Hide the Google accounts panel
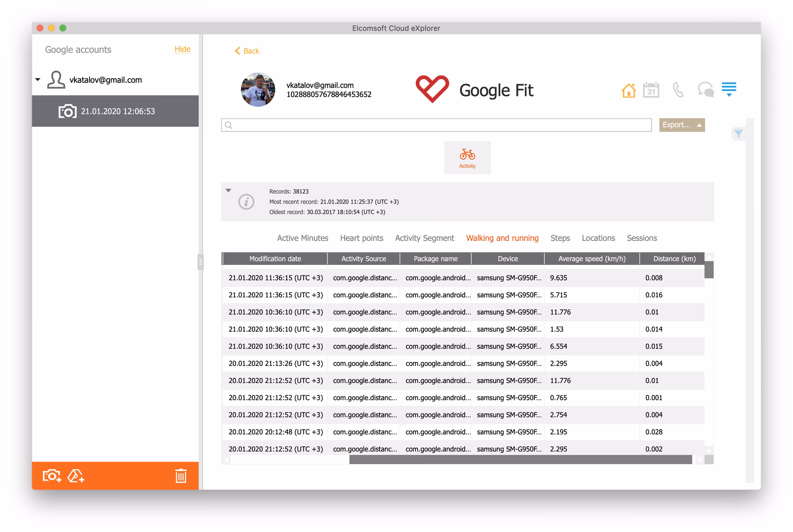 182,49
